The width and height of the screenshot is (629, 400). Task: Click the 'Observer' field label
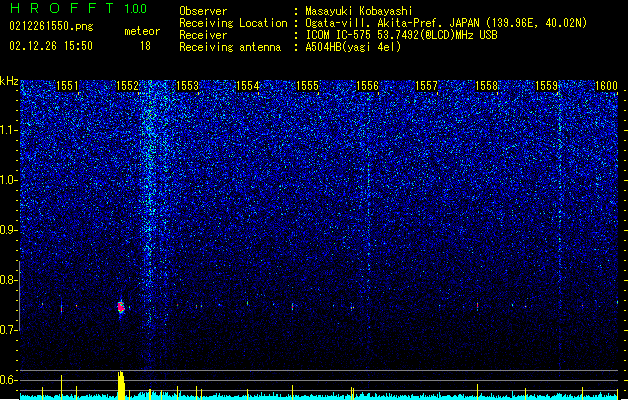[203, 11]
